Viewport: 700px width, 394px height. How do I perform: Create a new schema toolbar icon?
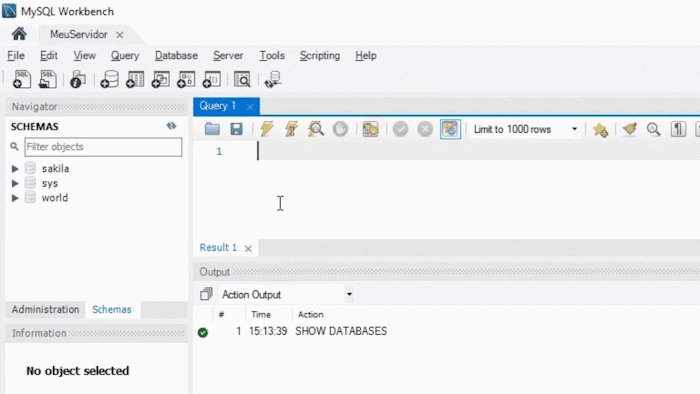(109, 79)
